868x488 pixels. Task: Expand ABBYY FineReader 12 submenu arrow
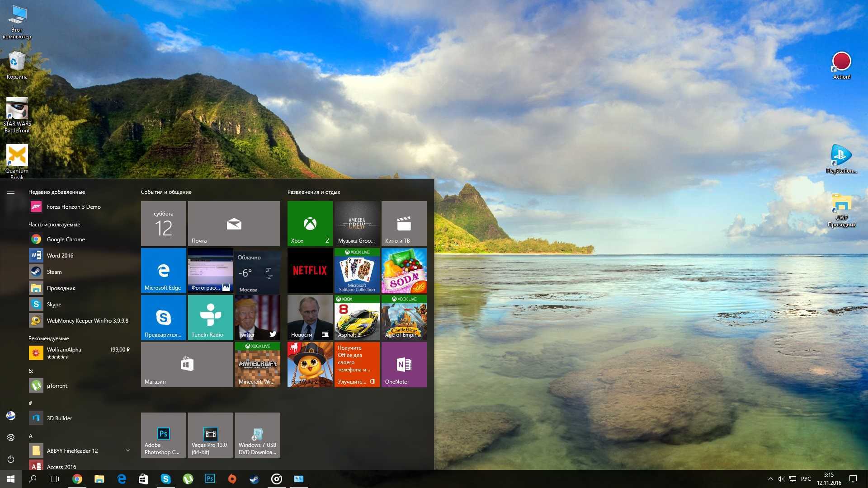(x=128, y=450)
